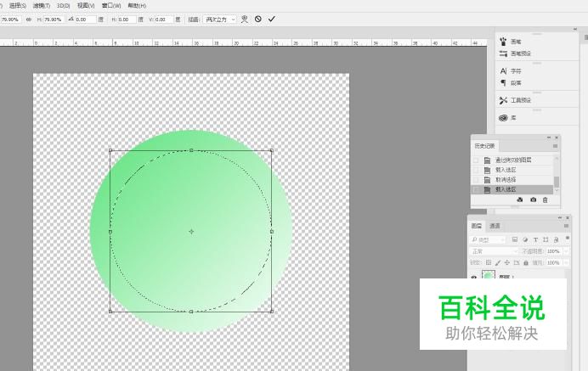Image resolution: width=588 pixels, height=371 pixels.
Task: Open the Tool Presets (工具预设) panel
Action: pyautogui.click(x=515, y=100)
